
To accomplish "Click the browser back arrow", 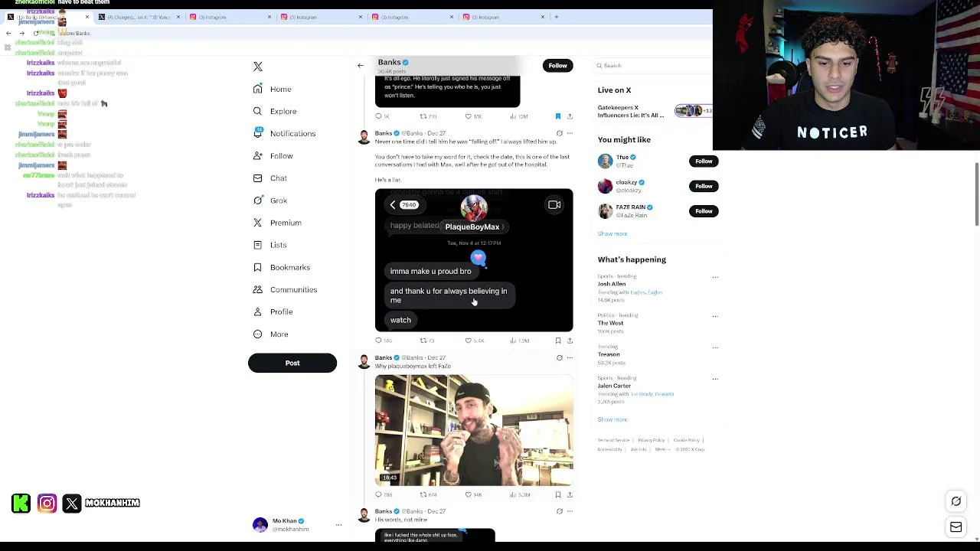I will 8,34.
